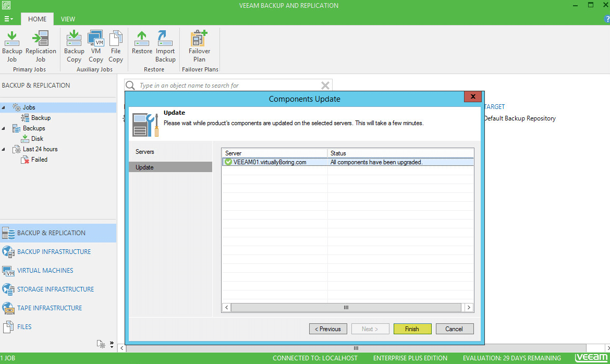Screen dimensions: 610x364
Task: Switch to the VIEW ribbon tab
Action: tap(68, 19)
